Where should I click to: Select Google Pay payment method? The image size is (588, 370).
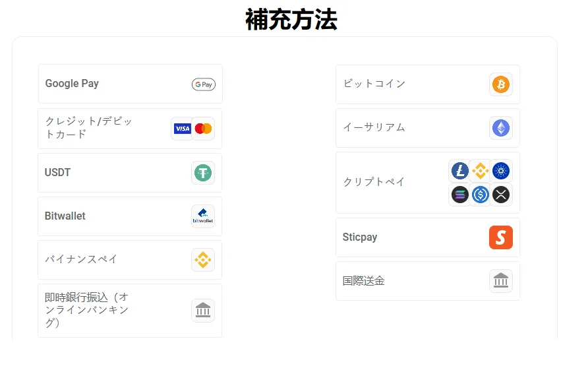pos(131,84)
